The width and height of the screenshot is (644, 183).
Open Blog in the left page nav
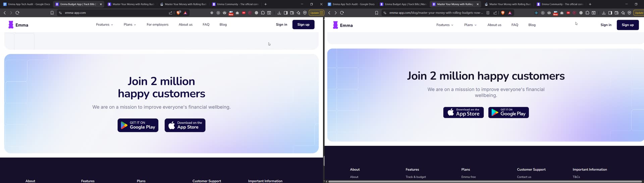[223, 24]
